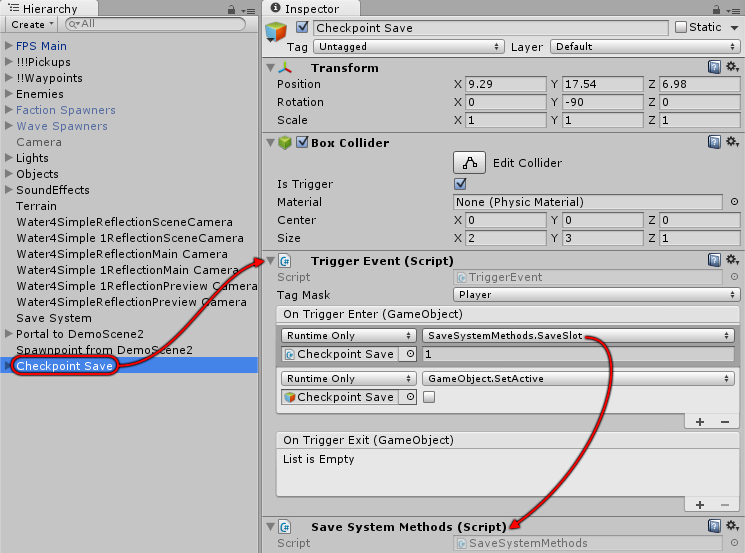745x553 pixels.
Task: Lock the Hierarchy panel
Action: click(231, 9)
